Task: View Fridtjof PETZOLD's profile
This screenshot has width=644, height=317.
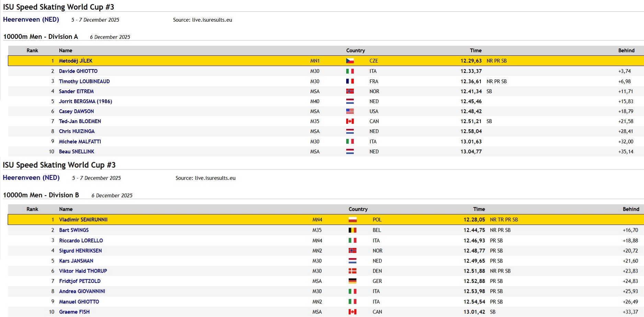Action: point(80,281)
